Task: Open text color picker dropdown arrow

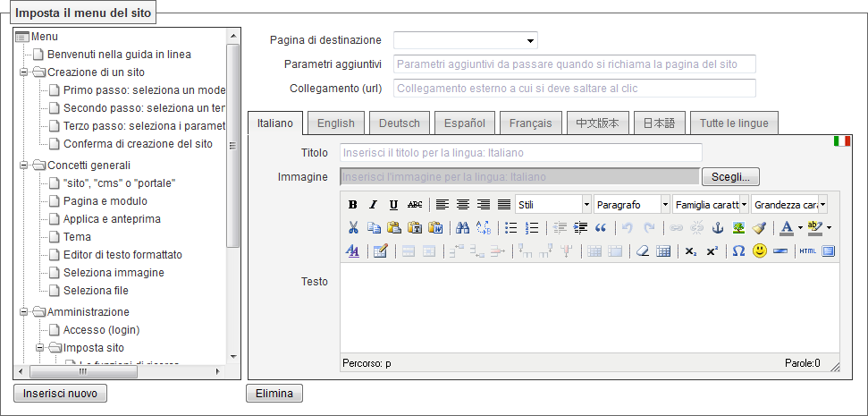Action: (x=800, y=227)
